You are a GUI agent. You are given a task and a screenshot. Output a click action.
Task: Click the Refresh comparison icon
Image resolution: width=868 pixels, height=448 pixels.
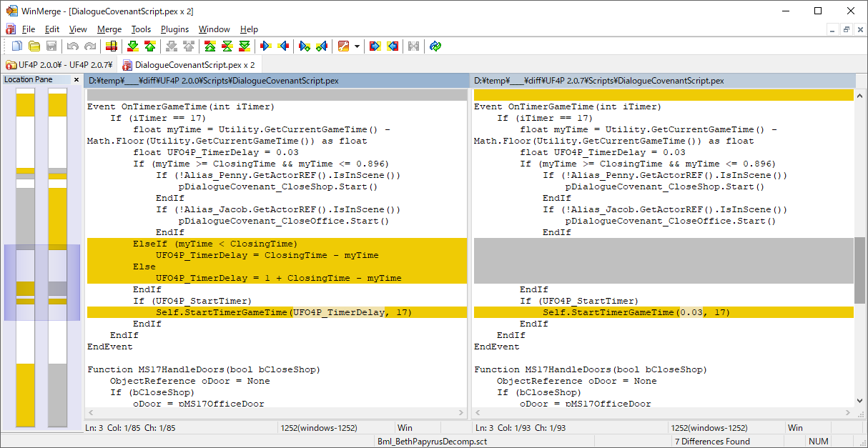435,46
